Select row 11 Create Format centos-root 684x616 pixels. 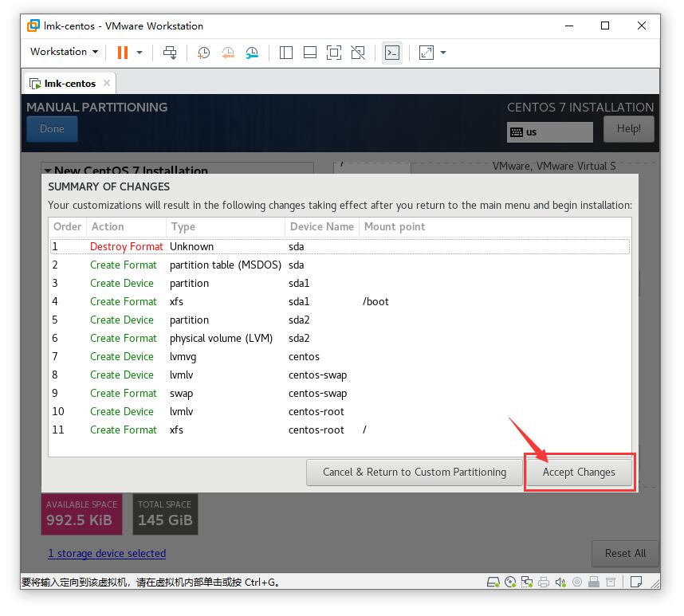[340, 430]
